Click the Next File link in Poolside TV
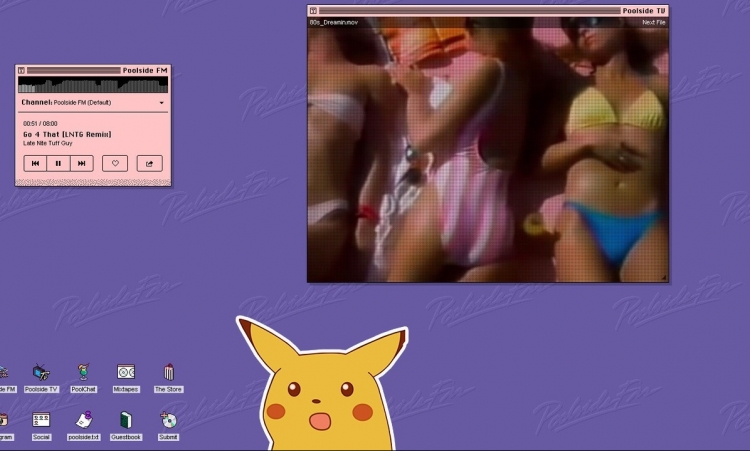The width and height of the screenshot is (750, 451). pos(653,22)
